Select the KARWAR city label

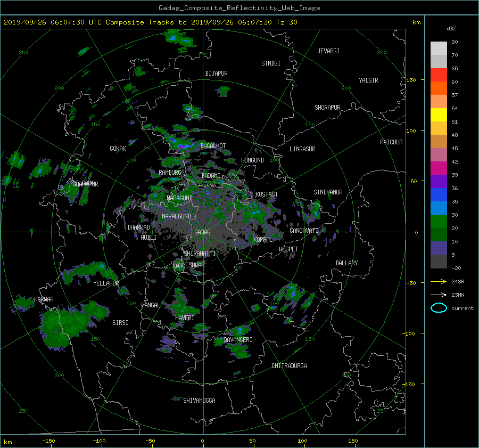tap(44, 299)
